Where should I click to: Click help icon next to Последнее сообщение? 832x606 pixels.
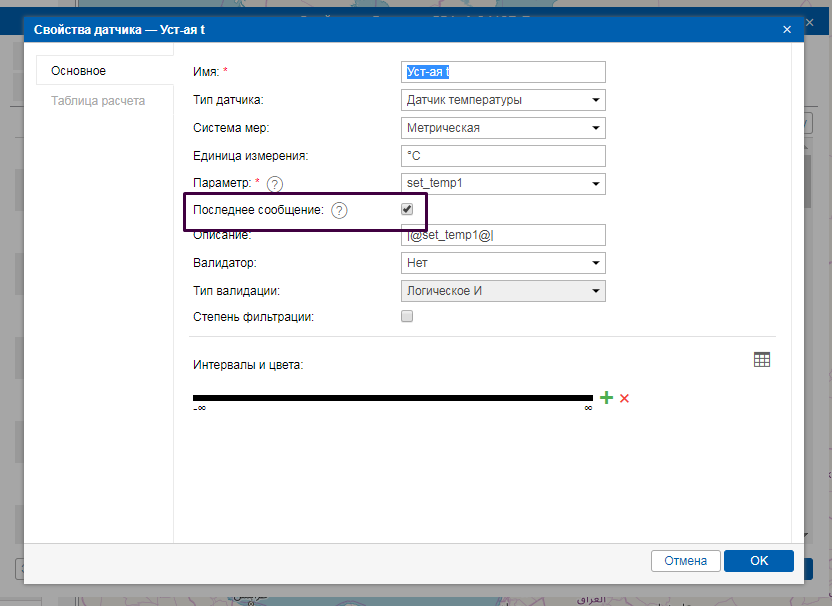[x=340, y=210]
